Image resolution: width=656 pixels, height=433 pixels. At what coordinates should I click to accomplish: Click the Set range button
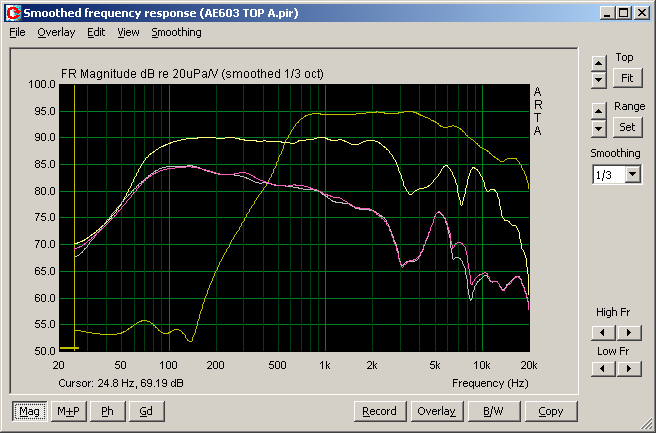coord(627,127)
